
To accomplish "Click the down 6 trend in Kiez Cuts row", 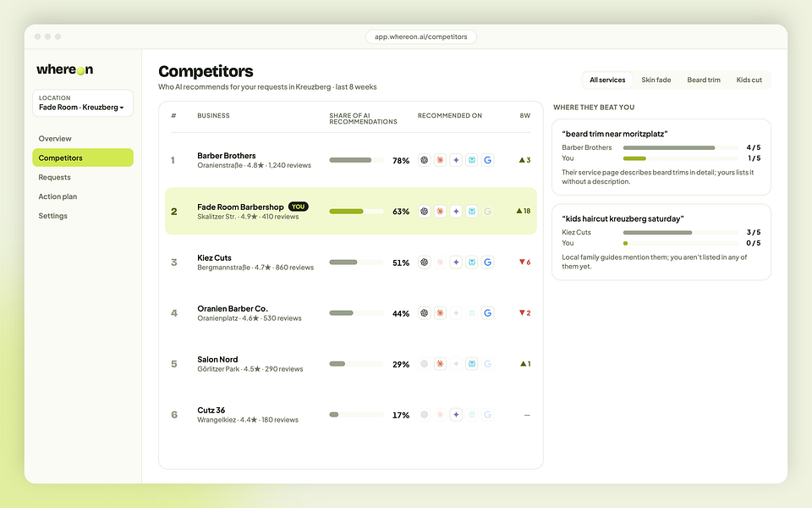I will pos(525,262).
